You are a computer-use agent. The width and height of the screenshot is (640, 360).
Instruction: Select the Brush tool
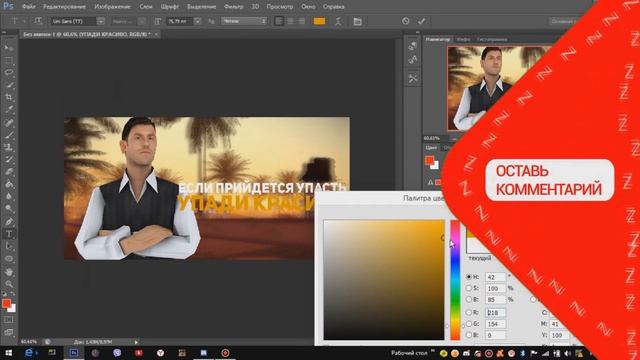[9, 135]
